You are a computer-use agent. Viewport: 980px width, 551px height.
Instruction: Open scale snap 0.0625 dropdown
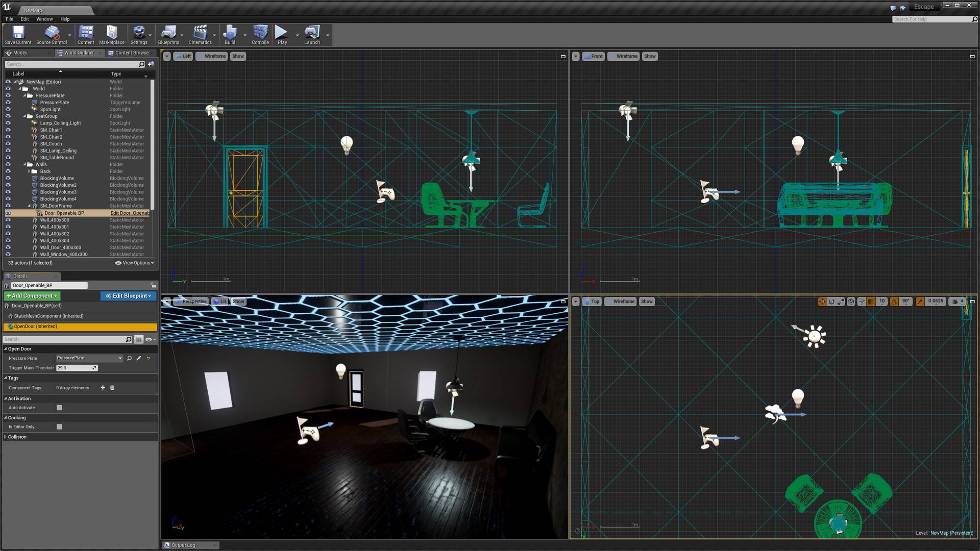click(936, 302)
